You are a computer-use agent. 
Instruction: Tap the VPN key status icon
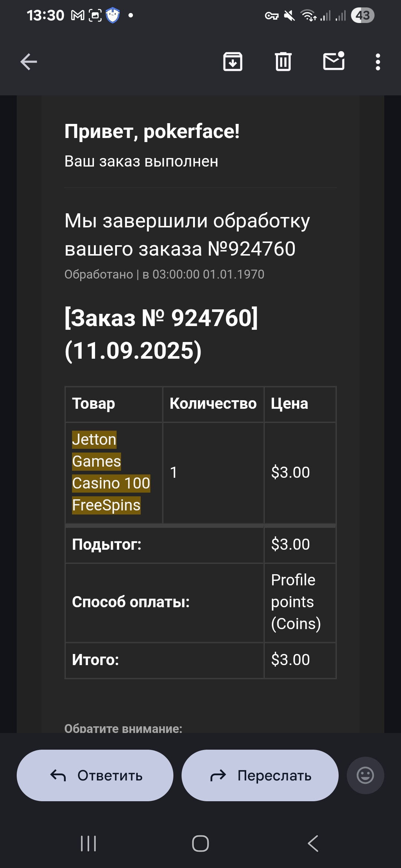[x=272, y=16]
